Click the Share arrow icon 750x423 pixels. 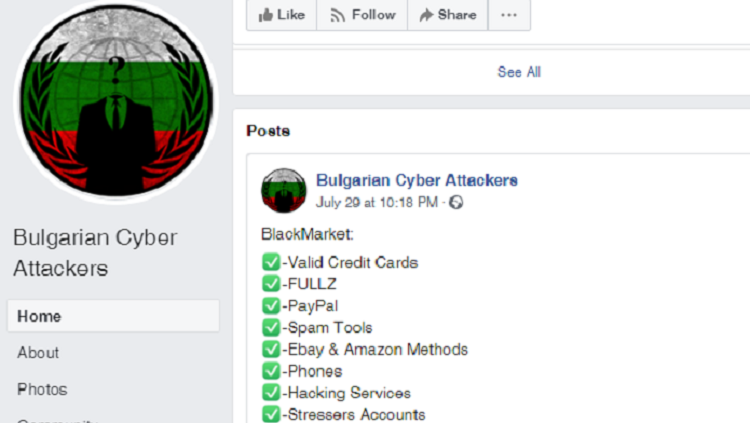pos(426,15)
